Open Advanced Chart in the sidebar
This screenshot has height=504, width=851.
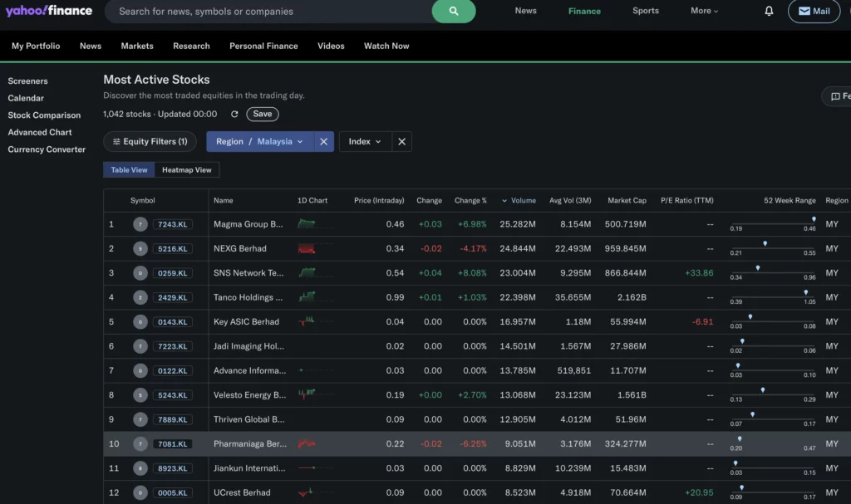coord(40,132)
